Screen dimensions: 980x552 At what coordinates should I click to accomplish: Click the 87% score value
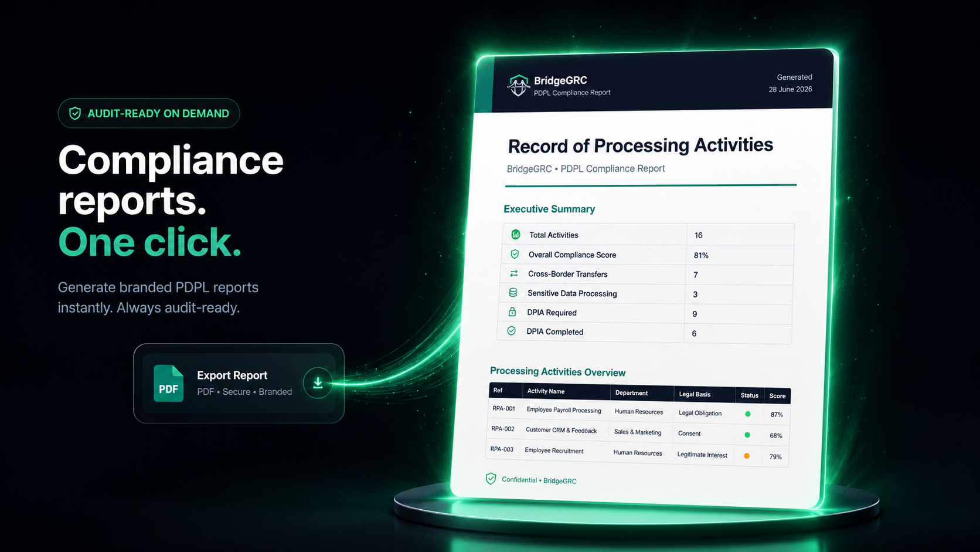click(x=777, y=415)
